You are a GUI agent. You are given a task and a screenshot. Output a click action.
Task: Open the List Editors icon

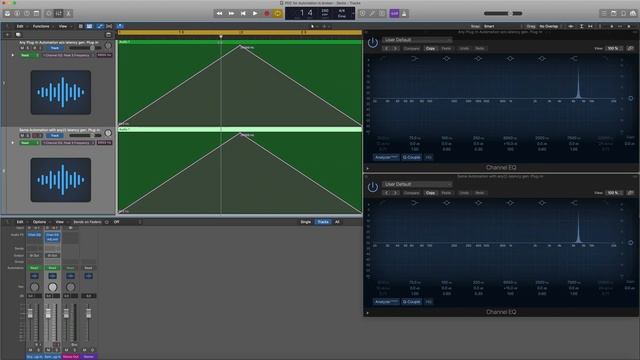(604, 13)
